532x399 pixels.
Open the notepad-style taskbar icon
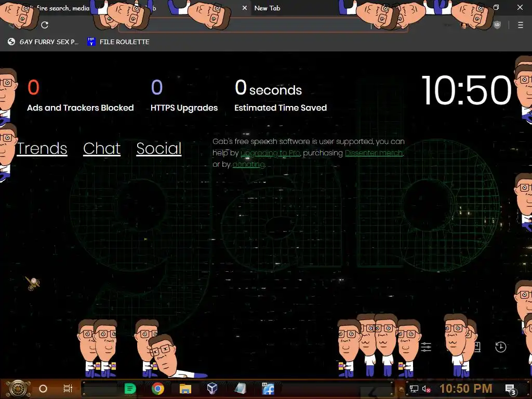pyautogui.click(x=240, y=389)
